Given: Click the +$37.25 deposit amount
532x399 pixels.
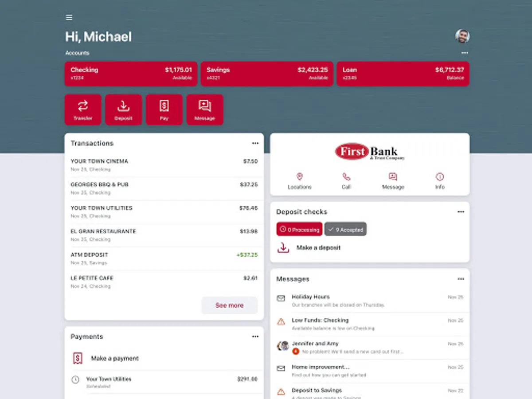Looking at the screenshot, I should [x=247, y=255].
